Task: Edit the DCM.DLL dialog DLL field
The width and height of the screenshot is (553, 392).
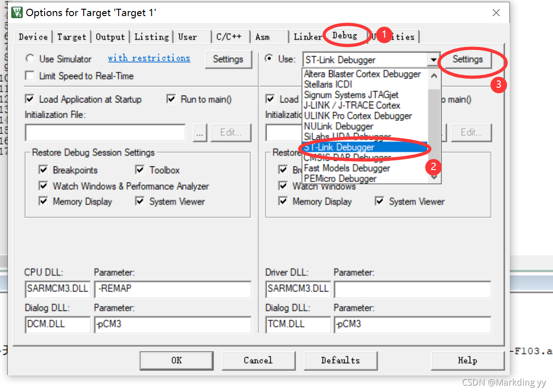Action: tap(57, 324)
